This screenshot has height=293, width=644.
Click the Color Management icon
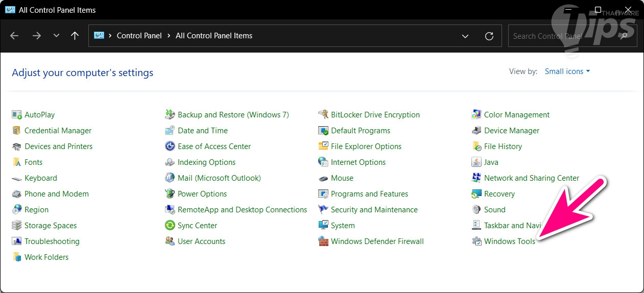click(476, 115)
